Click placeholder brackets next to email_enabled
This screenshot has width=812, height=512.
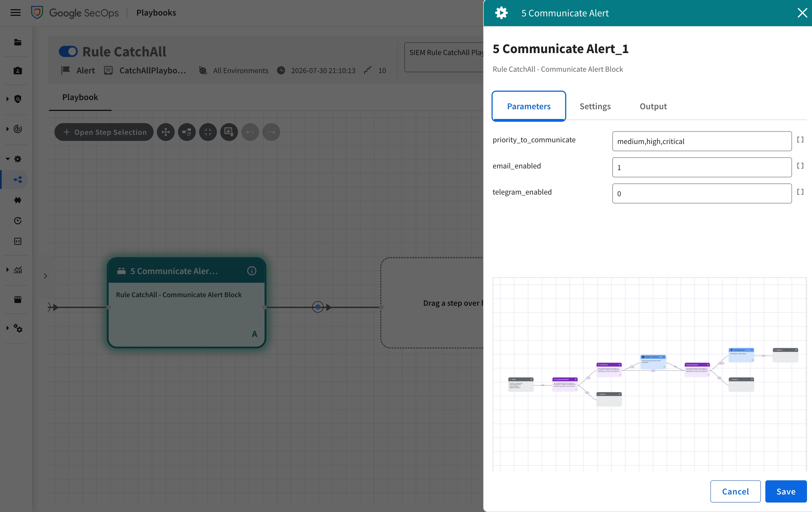pyautogui.click(x=800, y=166)
